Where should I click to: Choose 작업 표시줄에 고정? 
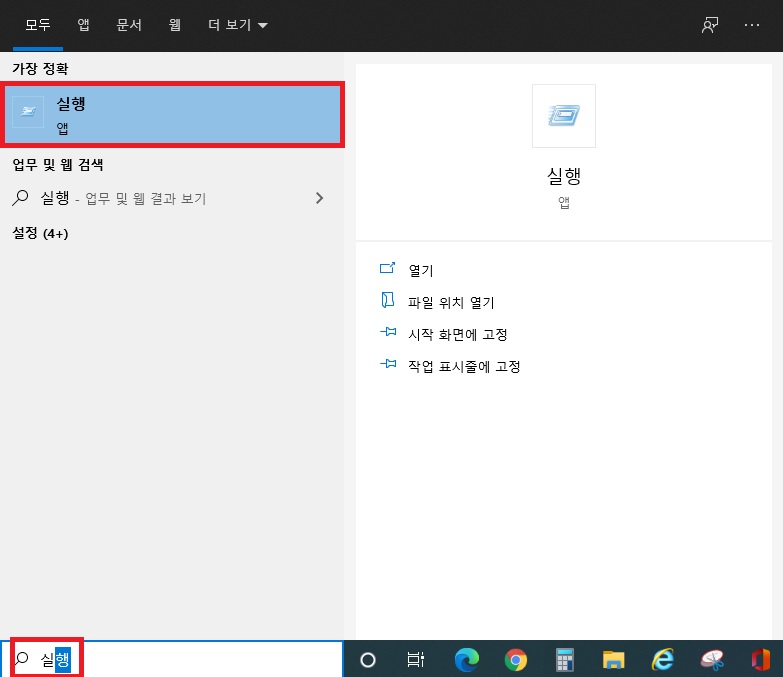[x=464, y=366]
